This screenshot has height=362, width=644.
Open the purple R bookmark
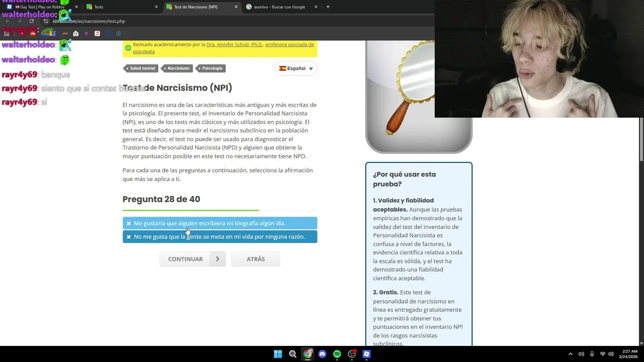click(x=87, y=34)
